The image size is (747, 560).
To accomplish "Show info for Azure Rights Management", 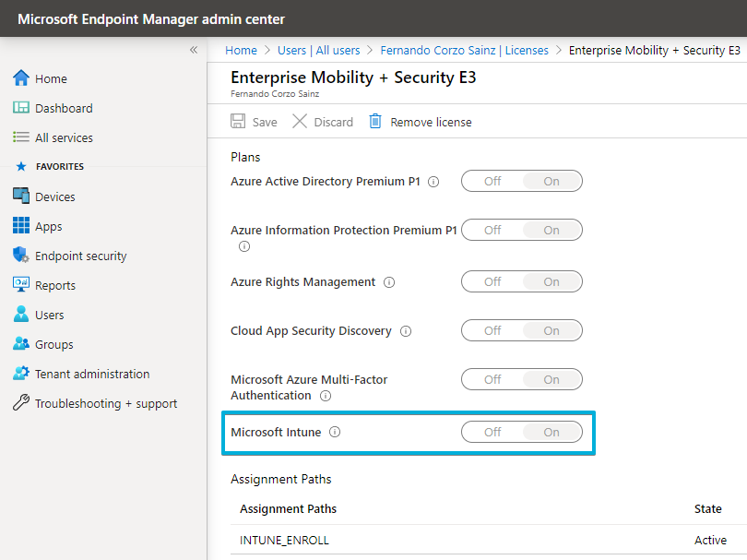I will click(x=389, y=282).
